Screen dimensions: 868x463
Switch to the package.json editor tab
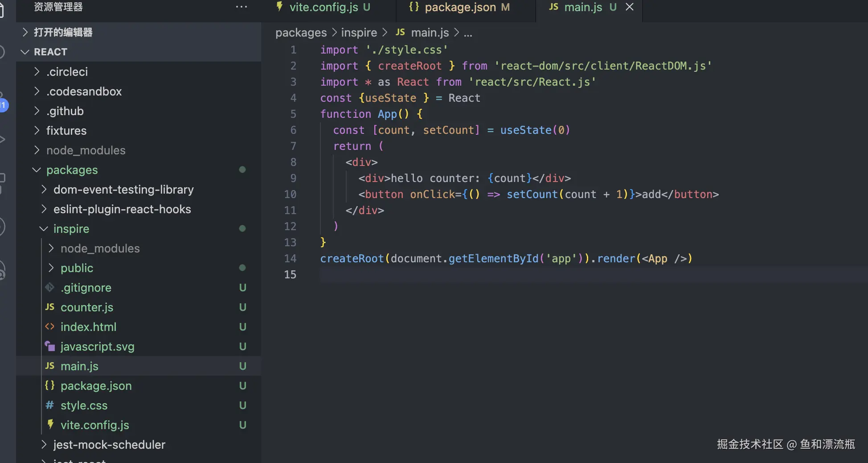[466, 7]
